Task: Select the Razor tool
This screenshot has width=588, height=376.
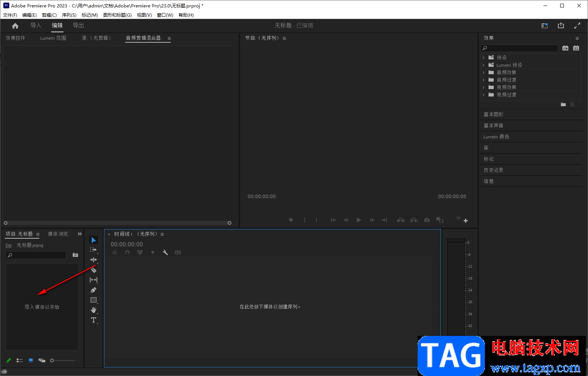Action: (x=94, y=270)
